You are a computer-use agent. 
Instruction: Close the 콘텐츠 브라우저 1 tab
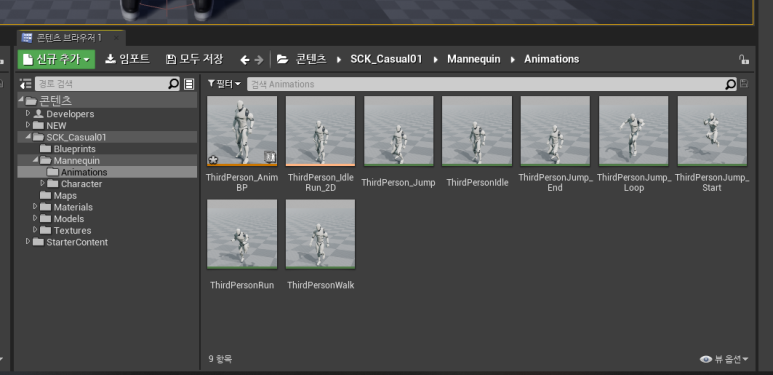[x=116, y=38]
